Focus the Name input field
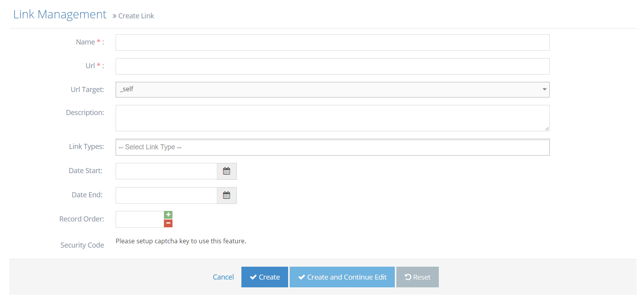Viewport: 644px width, 301px height. point(333,42)
